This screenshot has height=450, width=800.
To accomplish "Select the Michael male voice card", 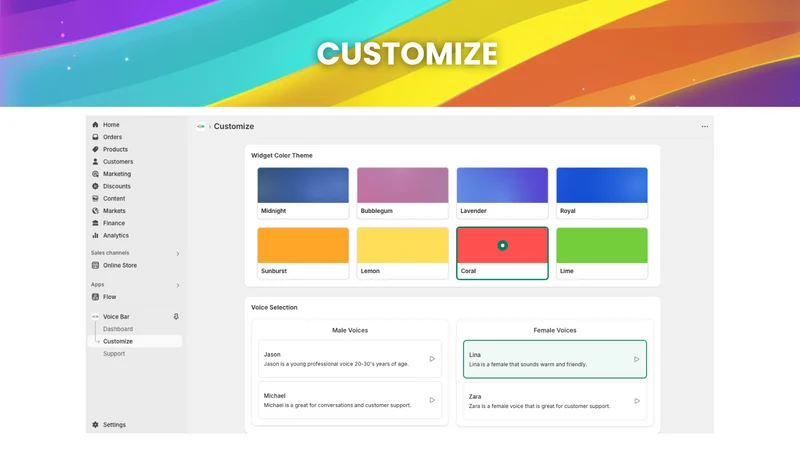I will [x=350, y=400].
